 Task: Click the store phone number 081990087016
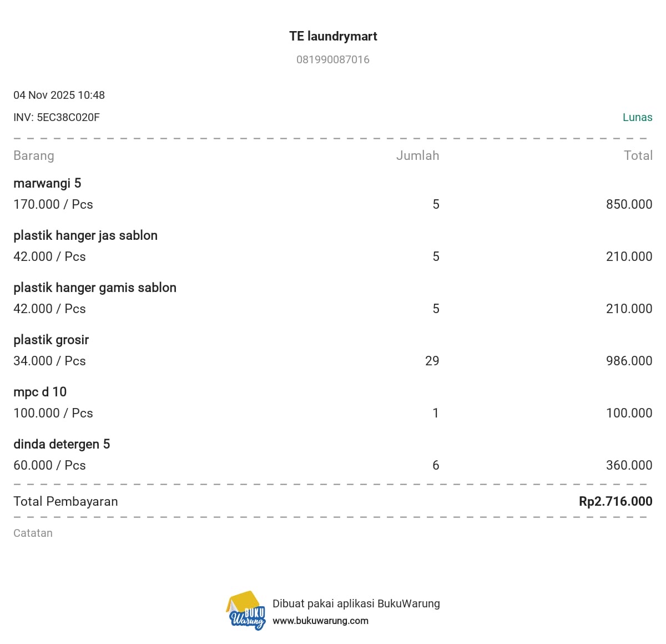pyautogui.click(x=333, y=59)
